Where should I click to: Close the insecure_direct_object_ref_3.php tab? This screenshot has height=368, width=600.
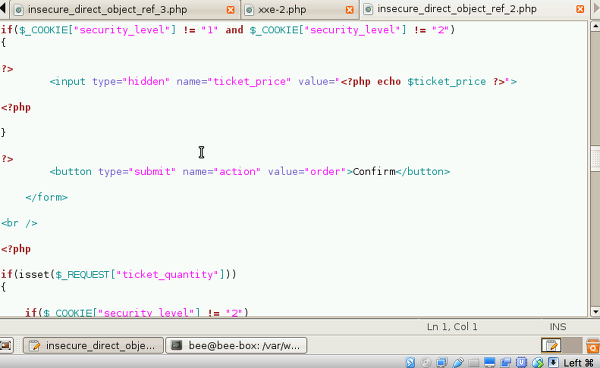pos(230,10)
